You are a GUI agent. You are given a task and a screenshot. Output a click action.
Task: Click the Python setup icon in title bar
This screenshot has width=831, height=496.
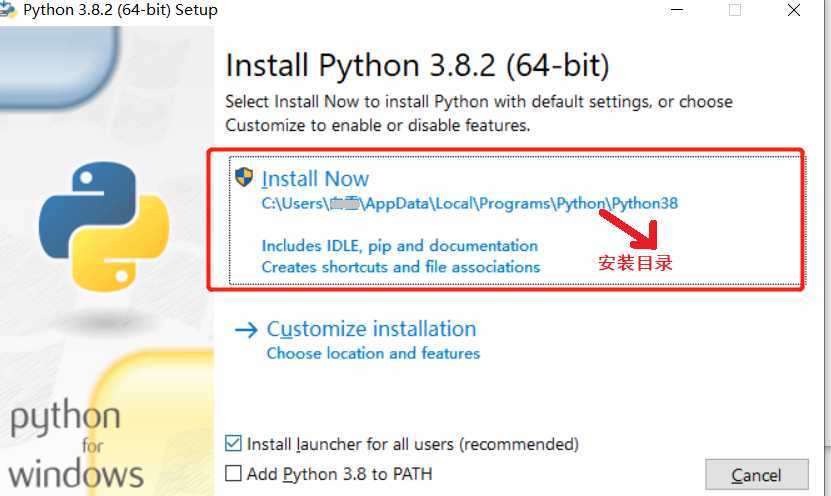pos(7,10)
